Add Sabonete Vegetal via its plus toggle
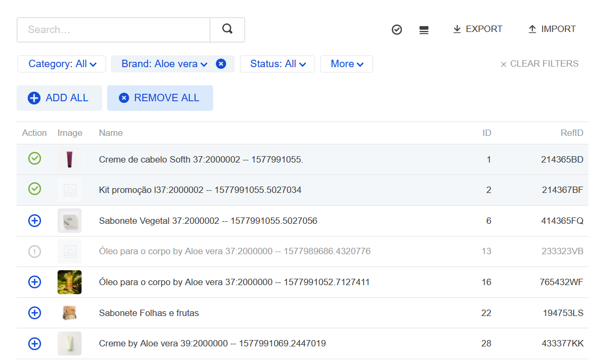The width and height of the screenshot is (605, 364). (x=34, y=220)
